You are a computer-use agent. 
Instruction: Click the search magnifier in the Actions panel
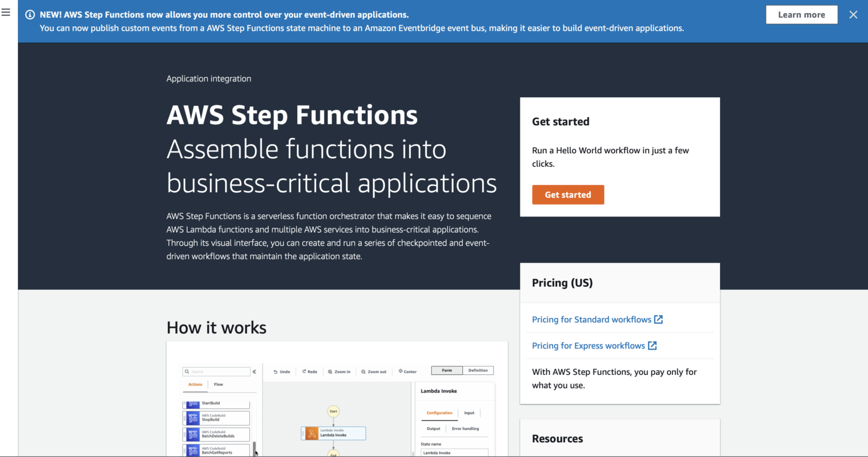[x=187, y=372]
